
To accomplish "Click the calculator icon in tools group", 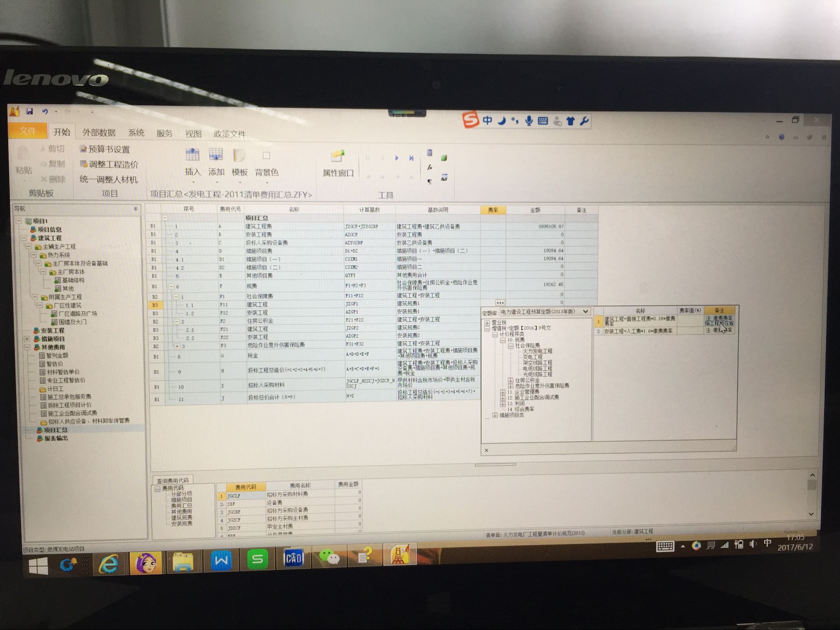I will click(430, 153).
